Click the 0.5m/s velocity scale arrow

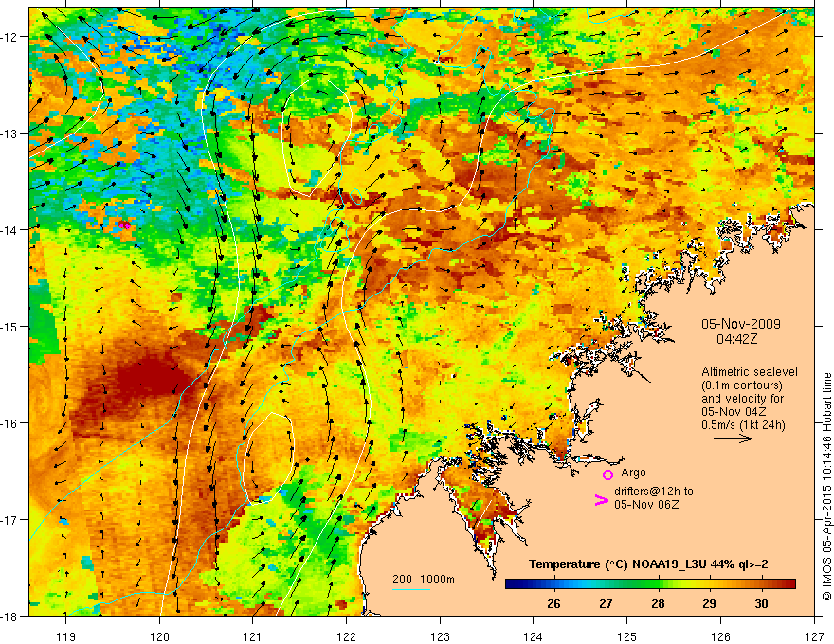click(x=733, y=438)
